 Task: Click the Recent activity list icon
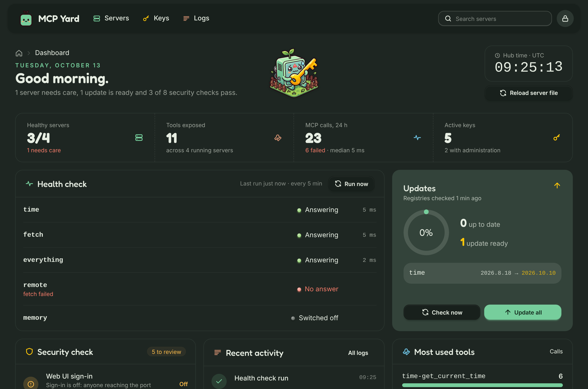pyautogui.click(x=217, y=352)
